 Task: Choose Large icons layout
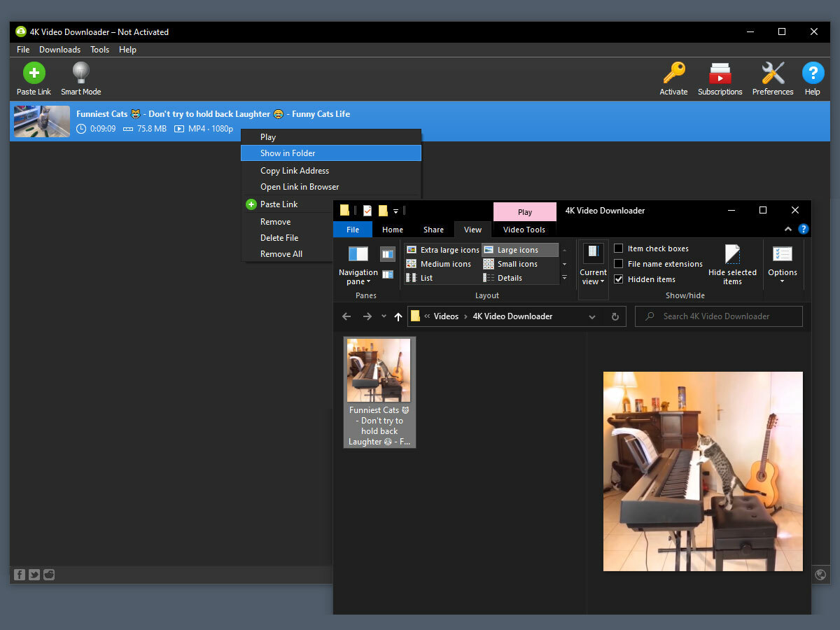520,250
